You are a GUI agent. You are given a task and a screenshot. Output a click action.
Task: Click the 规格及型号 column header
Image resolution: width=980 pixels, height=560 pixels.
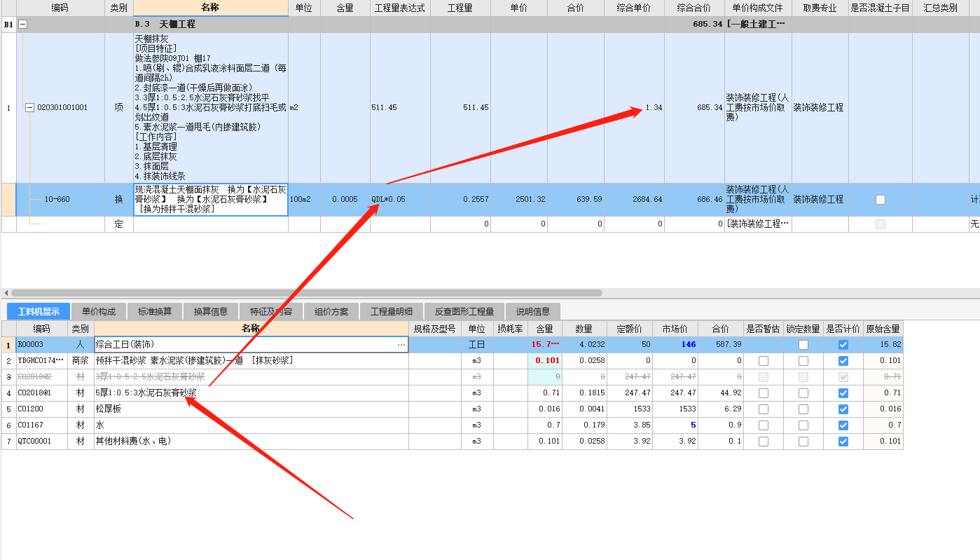click(x=435, y=329)
